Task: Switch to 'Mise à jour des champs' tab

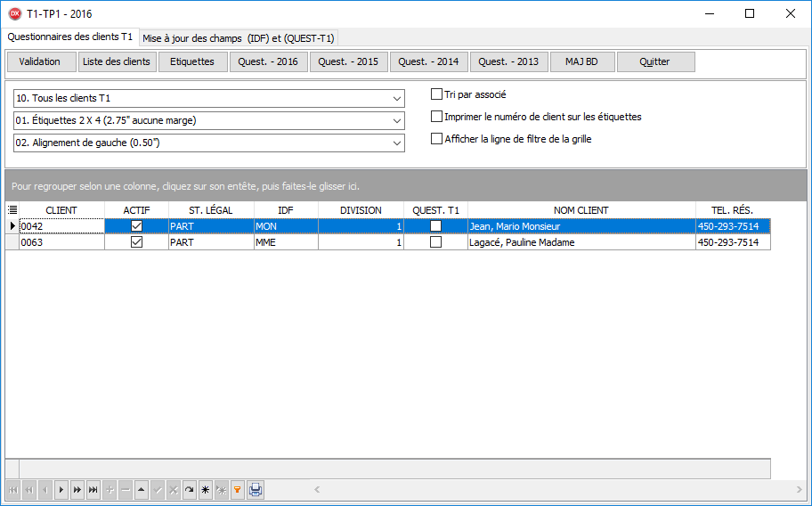Action: click(x=238, y=38)
